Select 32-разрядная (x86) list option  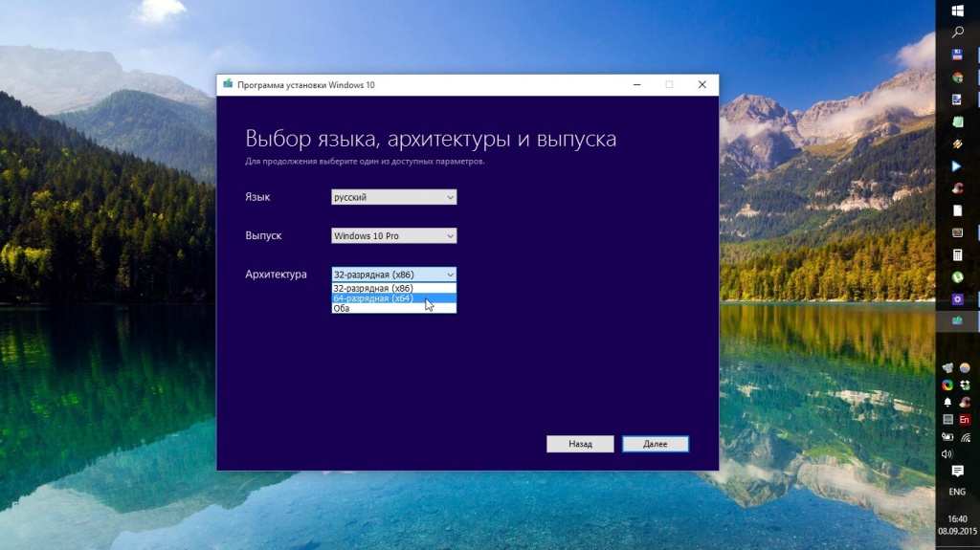pos(393,288)
